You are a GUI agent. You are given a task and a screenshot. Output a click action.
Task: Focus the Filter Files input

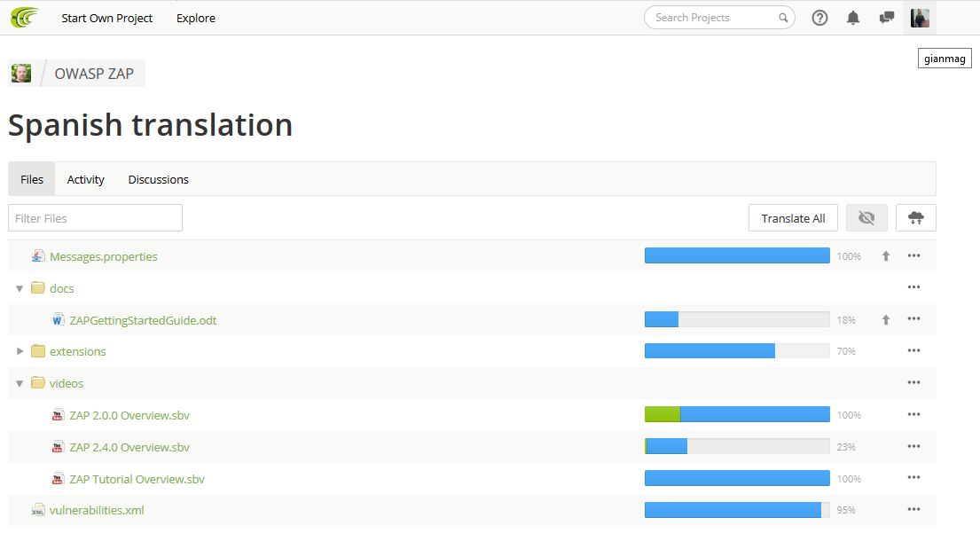click(x=95, y=218)
